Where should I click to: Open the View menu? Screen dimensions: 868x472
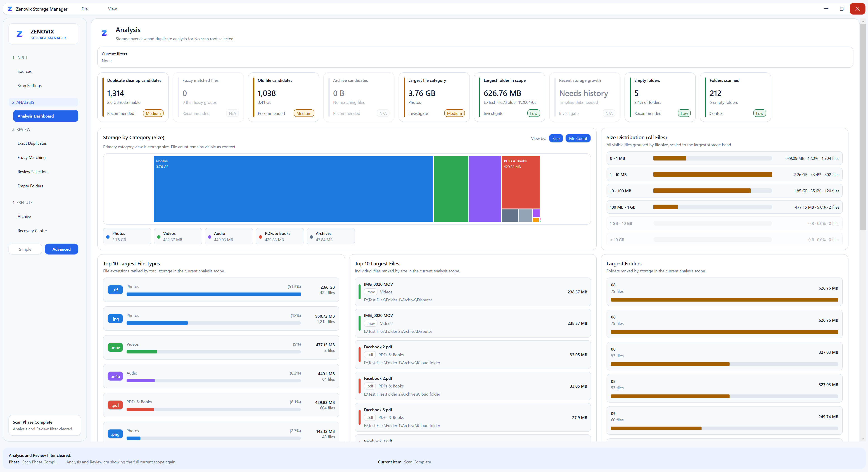112,9
